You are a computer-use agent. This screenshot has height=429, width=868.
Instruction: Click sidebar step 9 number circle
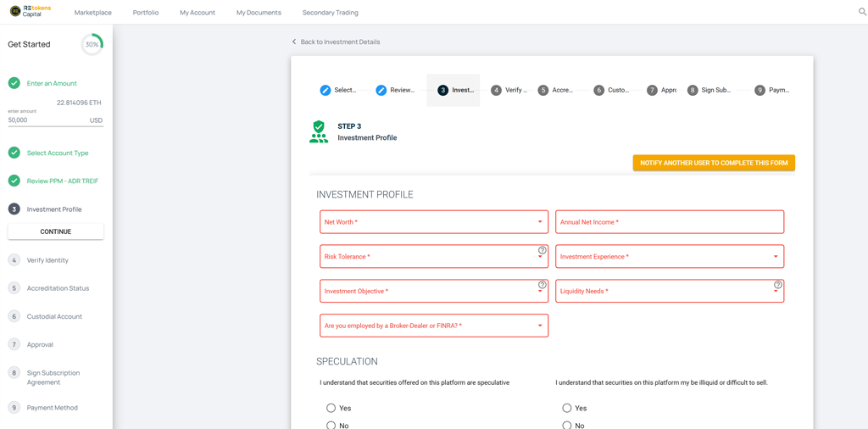pyautogui.click(x=14, y=408)
